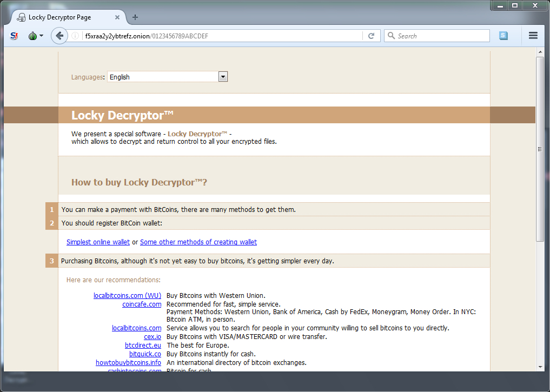Click step 2 'You should register BitCoin wallet' text

[112, 223]
